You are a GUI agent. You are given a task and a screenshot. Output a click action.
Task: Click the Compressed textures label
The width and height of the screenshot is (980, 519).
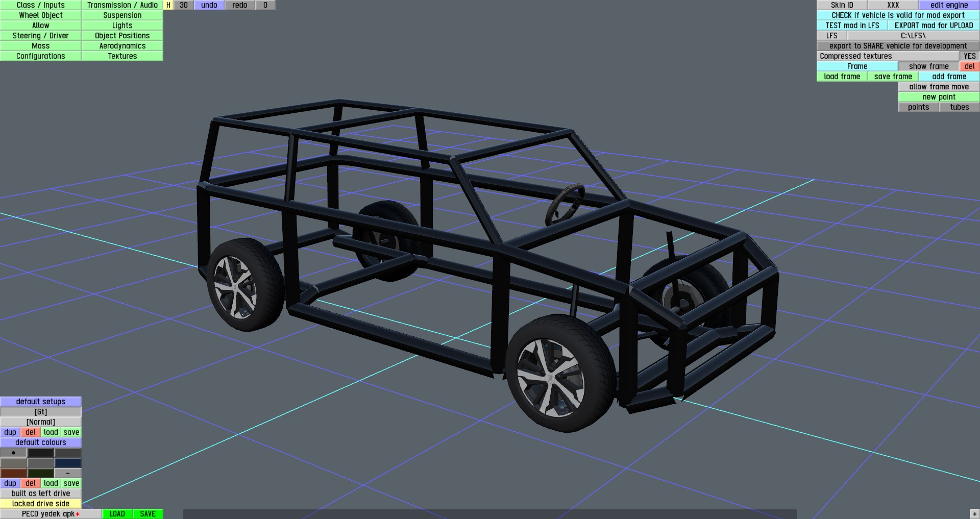(888, 56)
